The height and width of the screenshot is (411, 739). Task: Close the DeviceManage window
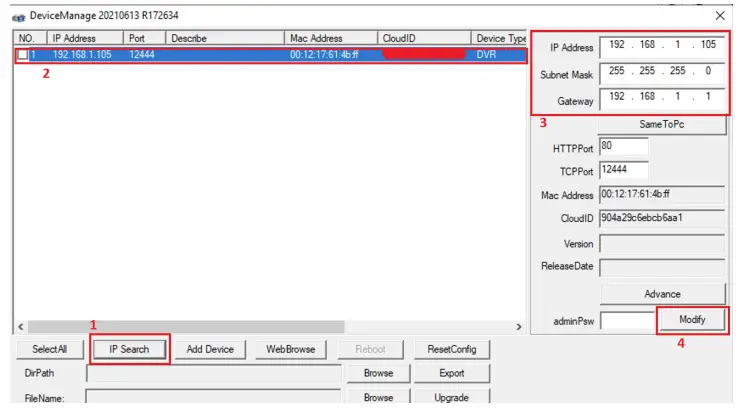(x=720, y=16)
